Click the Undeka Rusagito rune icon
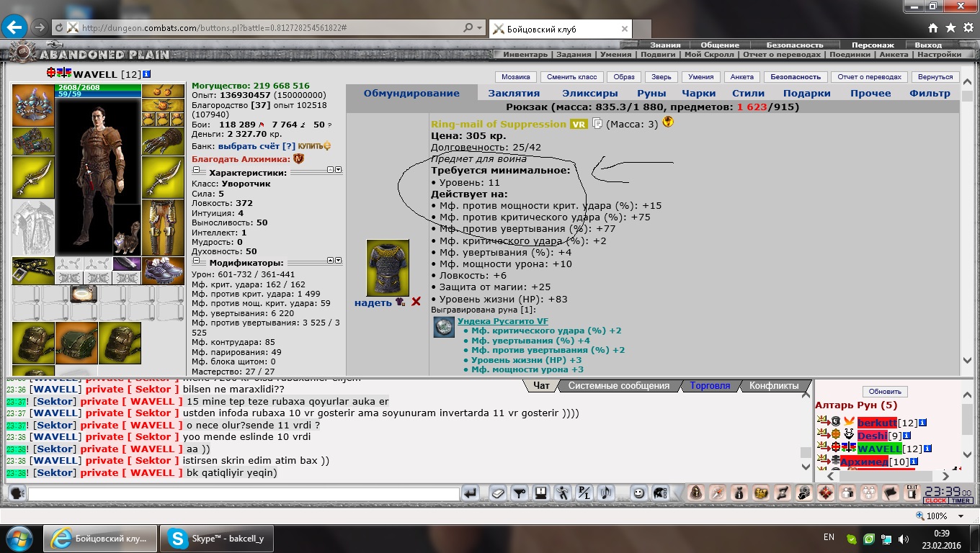The image size is (980, 553). pos(444,327)
